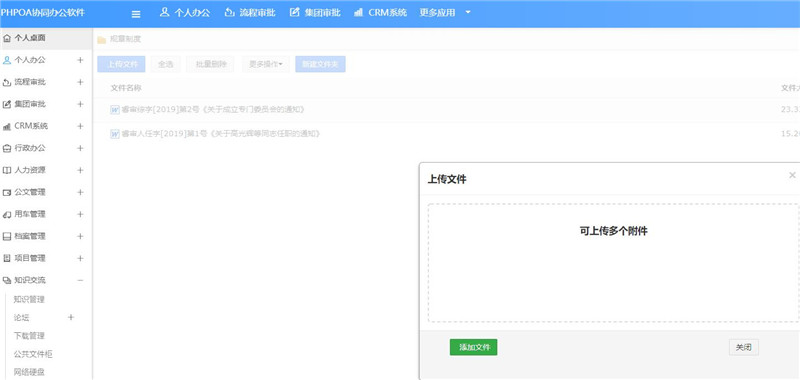Click the 上传文件 toolbar button

[121, 64]
